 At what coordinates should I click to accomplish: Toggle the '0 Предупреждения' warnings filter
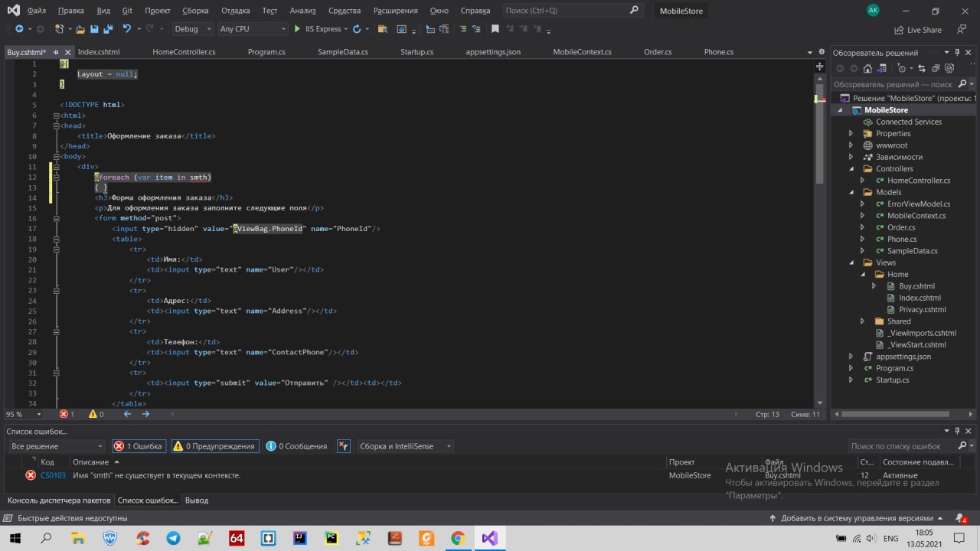[x=214, y=446]
